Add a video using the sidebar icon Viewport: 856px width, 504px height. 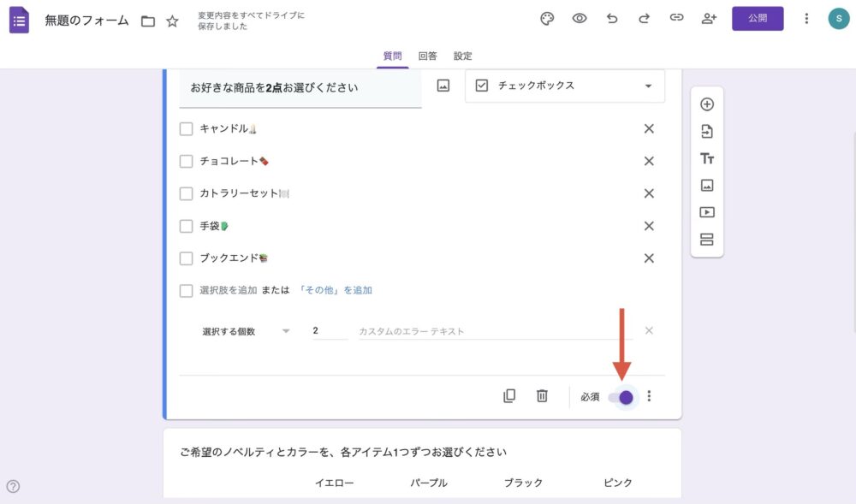point(707,213)
